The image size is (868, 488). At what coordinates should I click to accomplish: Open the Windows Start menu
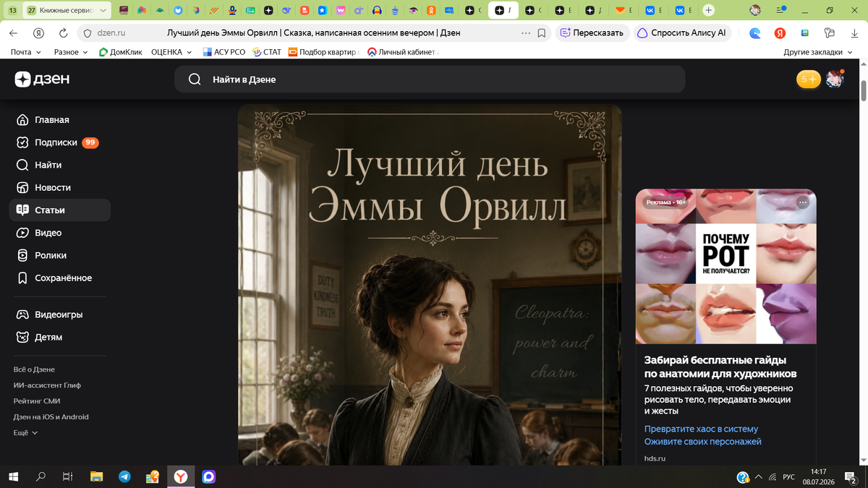click(13, 477)
